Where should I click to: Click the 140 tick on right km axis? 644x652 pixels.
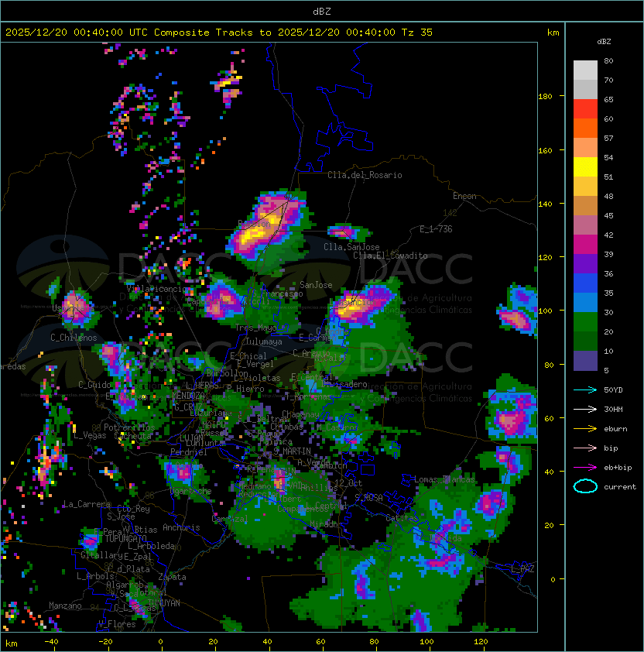tap(545, 204)
